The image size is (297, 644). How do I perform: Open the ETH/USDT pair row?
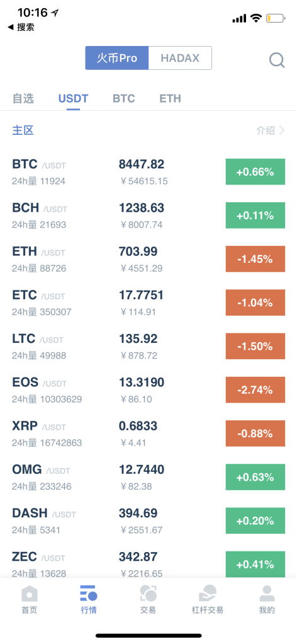coord(148,259)
